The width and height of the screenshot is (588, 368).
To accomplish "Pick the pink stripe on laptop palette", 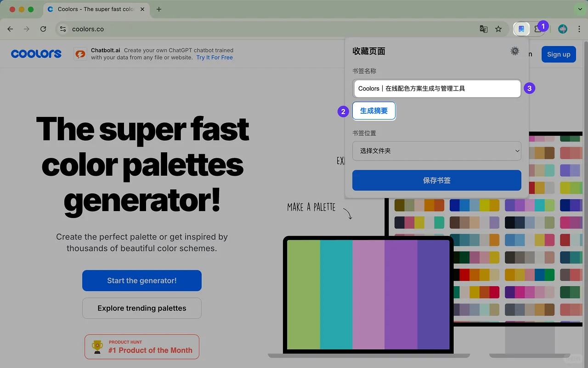I will (x=368, y=294).
